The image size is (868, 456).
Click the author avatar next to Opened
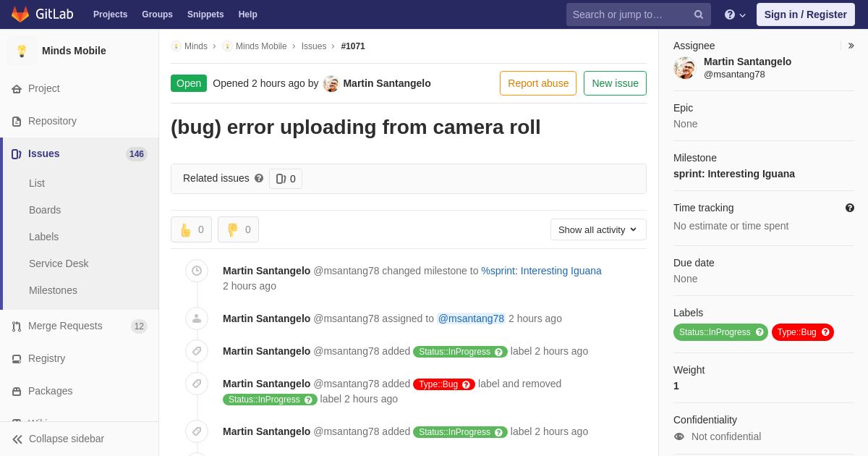tap(331, 83)
